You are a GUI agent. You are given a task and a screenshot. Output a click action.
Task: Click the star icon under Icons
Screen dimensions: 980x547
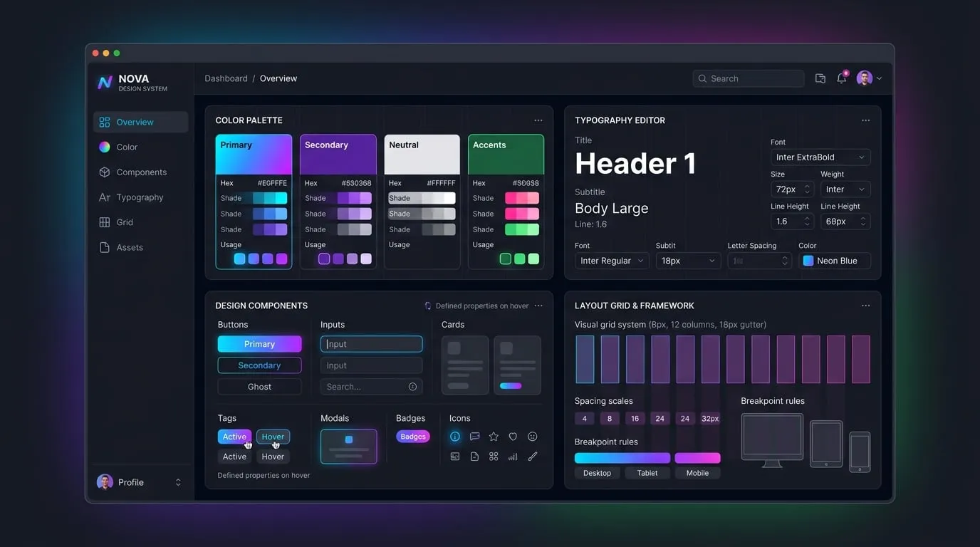[494, 437]
